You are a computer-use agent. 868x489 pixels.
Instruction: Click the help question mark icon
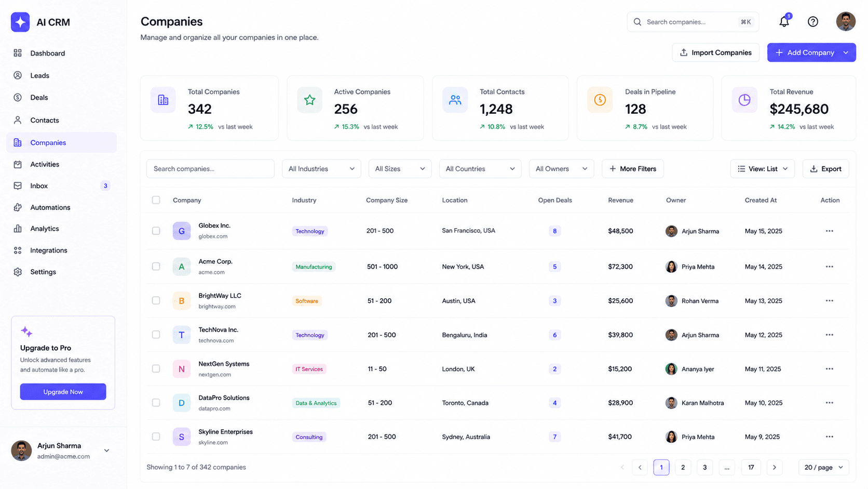[x=813, y=21]
